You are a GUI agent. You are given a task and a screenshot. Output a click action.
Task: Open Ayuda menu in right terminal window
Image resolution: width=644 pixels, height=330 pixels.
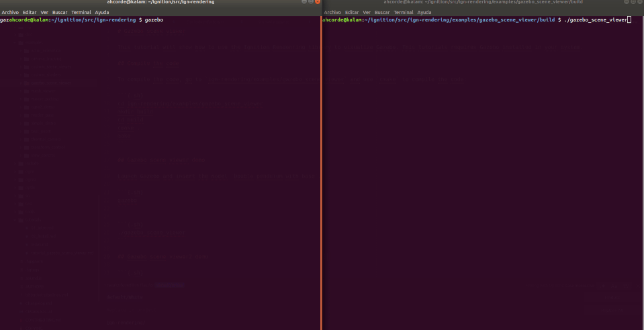click(x=424, y=12)
